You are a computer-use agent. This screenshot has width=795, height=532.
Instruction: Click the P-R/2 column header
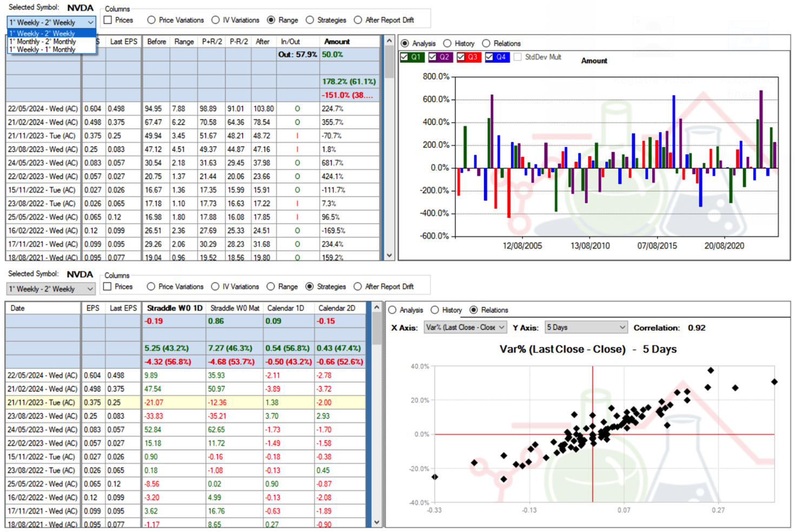tap(239, 42)
